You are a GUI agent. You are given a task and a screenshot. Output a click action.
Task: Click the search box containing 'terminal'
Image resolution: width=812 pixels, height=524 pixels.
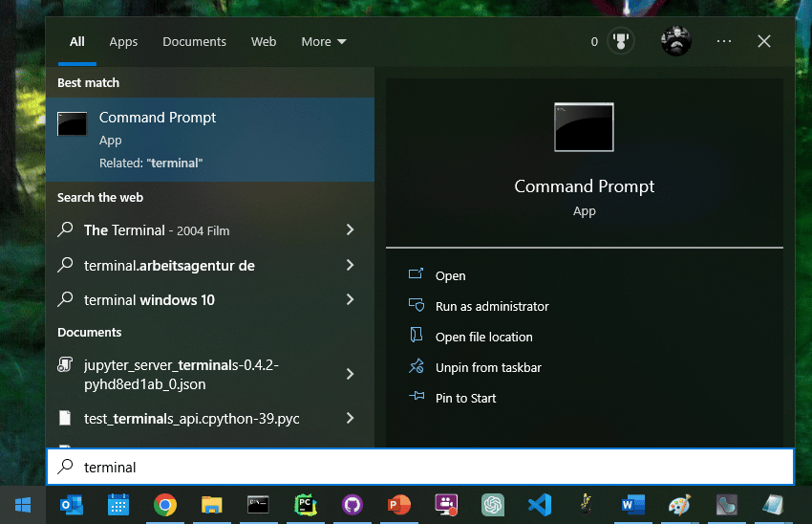pos(420,468)
